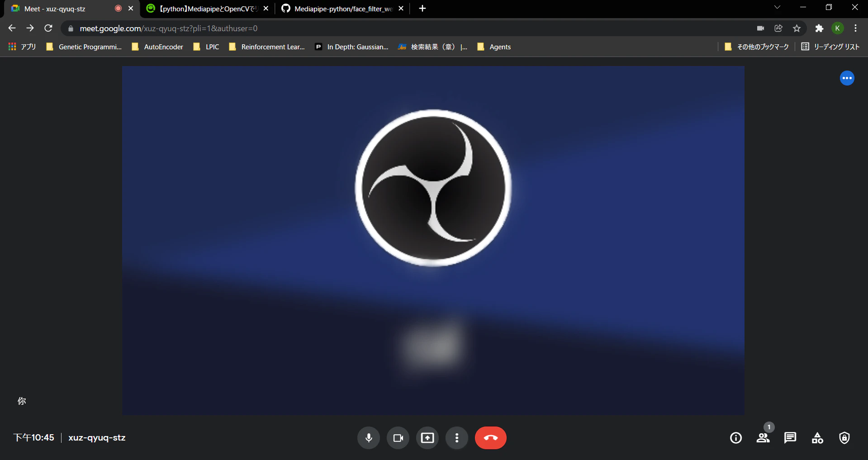Image resolution: width=868 pixels, height=460 pixels.
Task: Switch to the Mediapipe OpenCV python tab
Action: coord(208,9)
